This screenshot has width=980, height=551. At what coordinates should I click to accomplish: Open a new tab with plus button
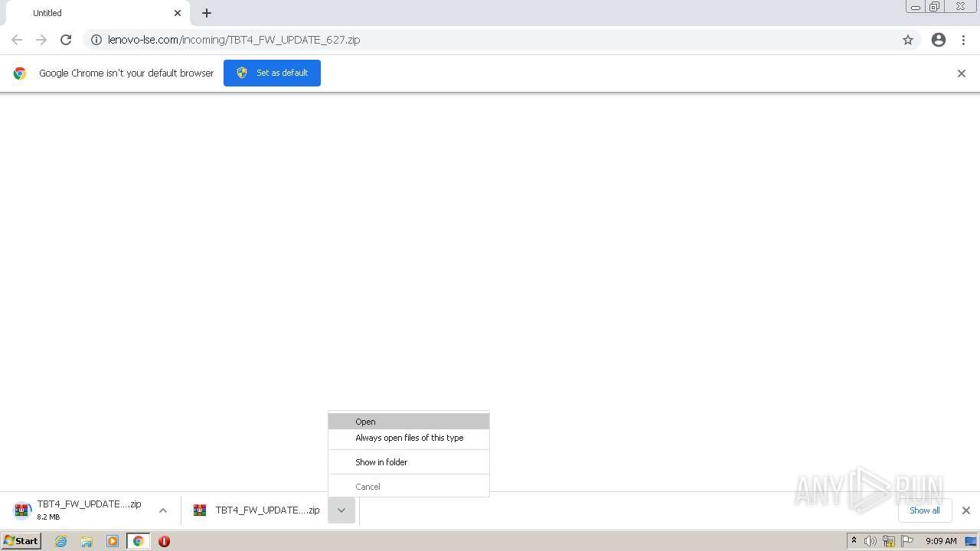(207, 13)
